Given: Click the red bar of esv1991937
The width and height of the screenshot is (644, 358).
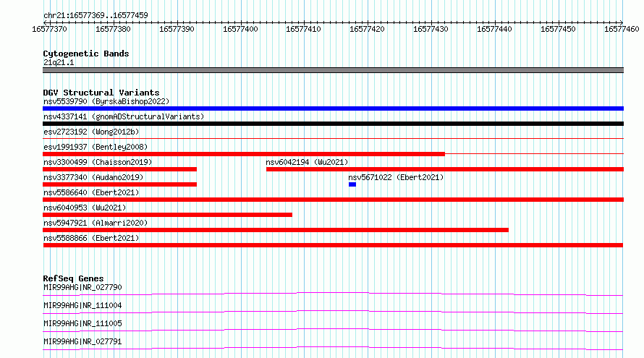Looking at the screenshot, I should pos(244,154).
